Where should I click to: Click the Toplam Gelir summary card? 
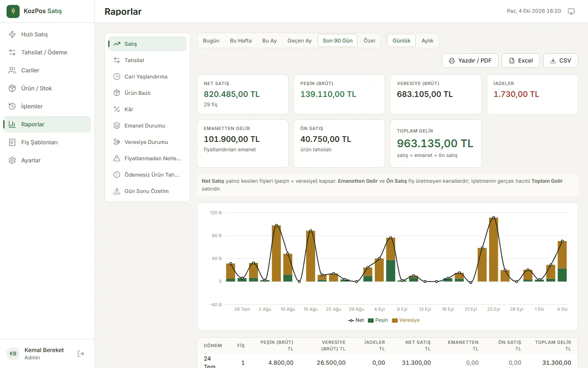(436, 144)
